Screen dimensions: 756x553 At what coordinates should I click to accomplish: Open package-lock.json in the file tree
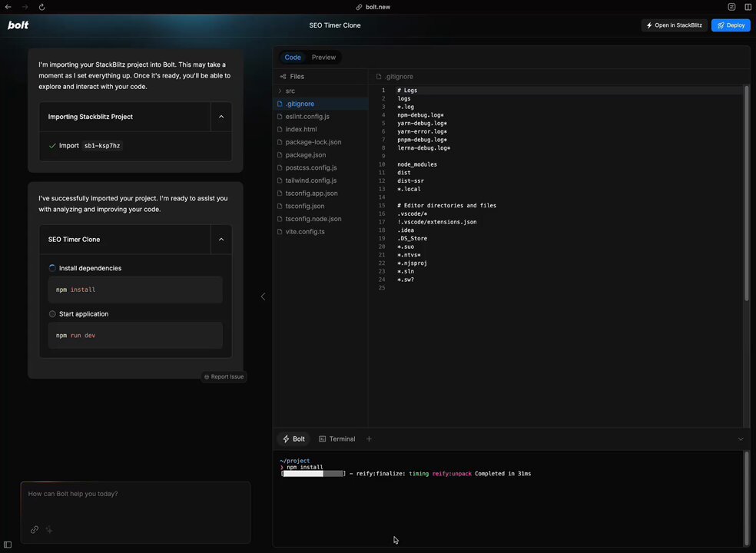pos(320,142)
